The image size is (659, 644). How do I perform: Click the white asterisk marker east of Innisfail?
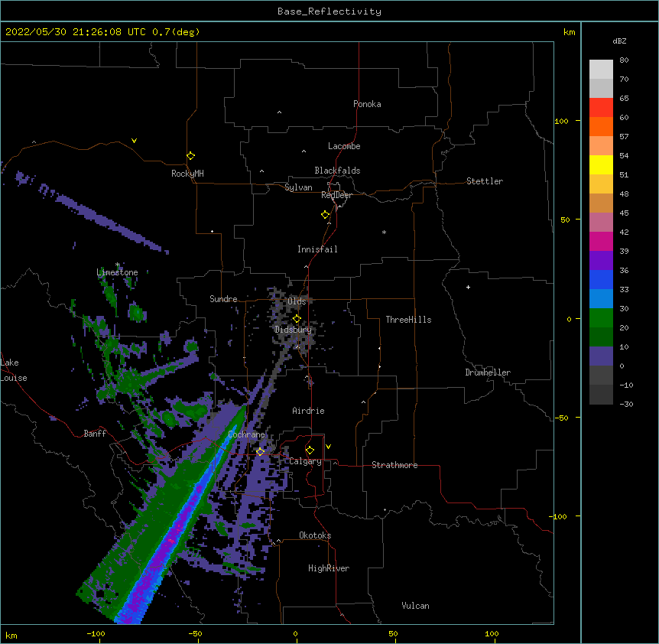click(384, 232)
